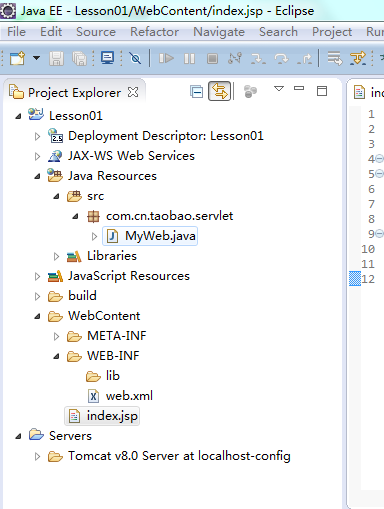Screen dimensions: 384x509
Task: Collapse the Java Resources node
Action: pos(37,176)
